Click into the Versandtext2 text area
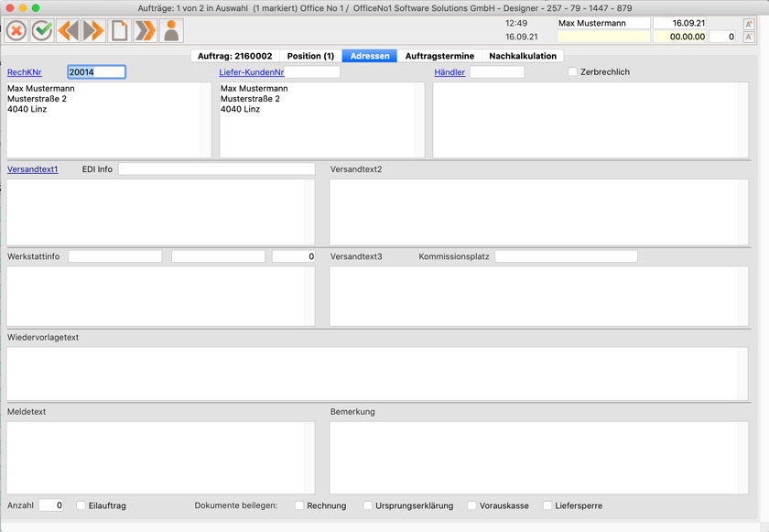Screen dimensions: 769x532 (x=539, y=212)
